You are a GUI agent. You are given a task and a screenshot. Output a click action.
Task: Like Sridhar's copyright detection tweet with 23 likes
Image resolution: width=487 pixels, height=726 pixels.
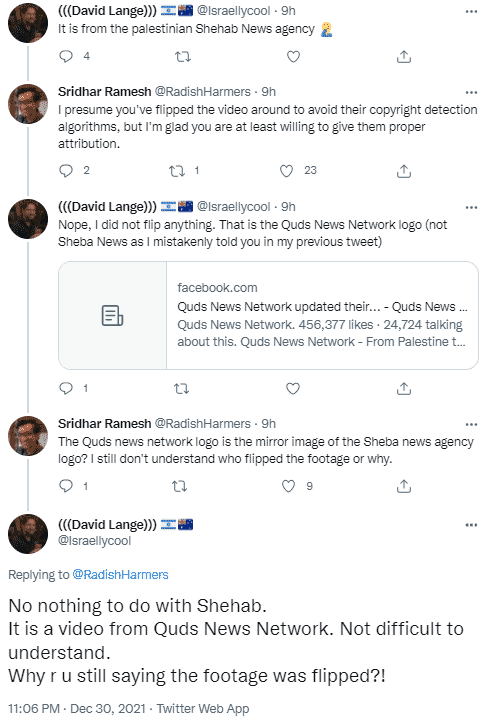point(287,171)
